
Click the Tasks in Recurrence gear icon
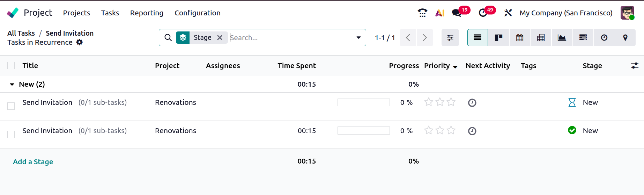[80, 42]
